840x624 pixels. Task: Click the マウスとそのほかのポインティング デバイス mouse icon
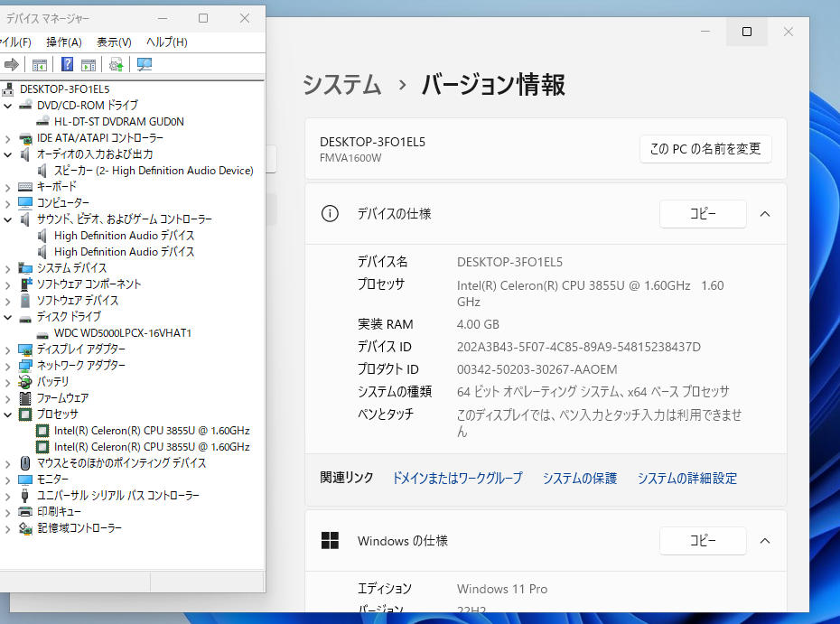25,462
